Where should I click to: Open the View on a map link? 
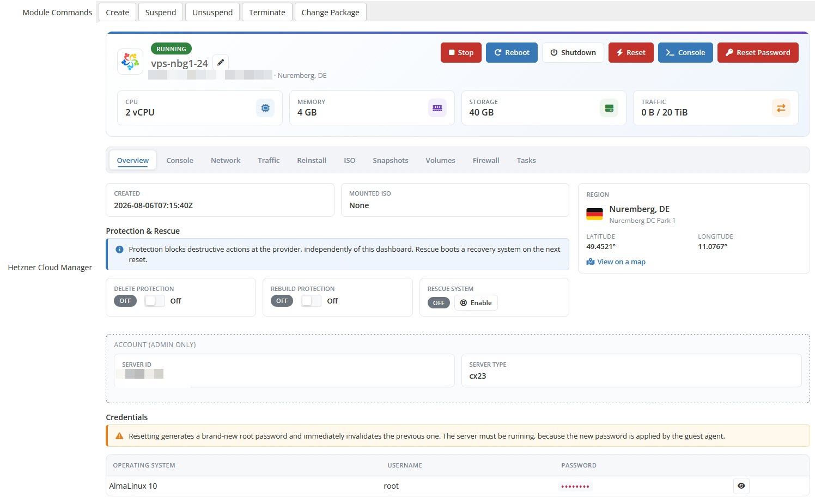[x=616, y=262]
